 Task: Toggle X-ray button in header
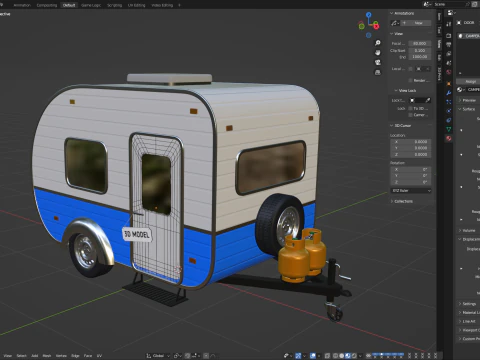tap(328, 356)
